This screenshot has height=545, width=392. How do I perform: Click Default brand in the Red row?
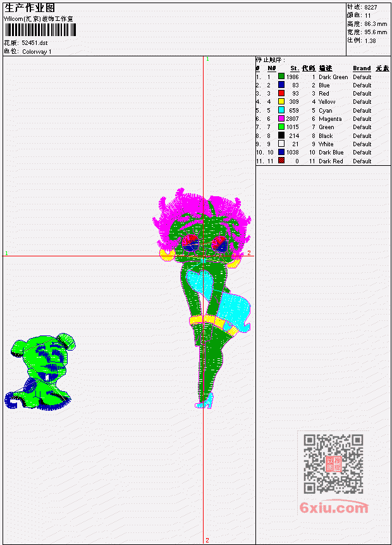click(362, 93)
